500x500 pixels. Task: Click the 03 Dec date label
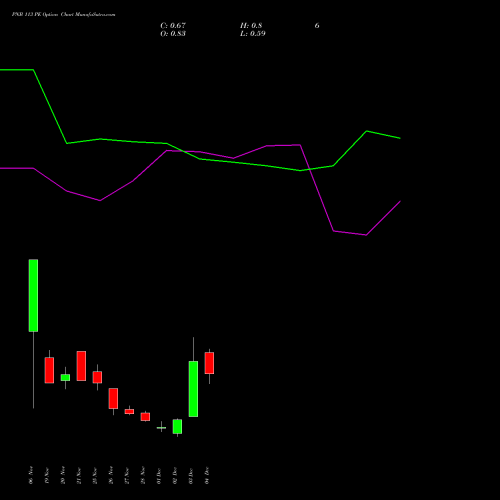click(x=191, y=475)
